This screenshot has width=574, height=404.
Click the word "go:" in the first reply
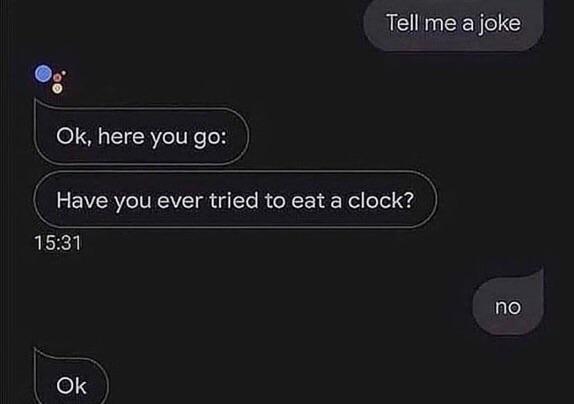coord(210,138)
